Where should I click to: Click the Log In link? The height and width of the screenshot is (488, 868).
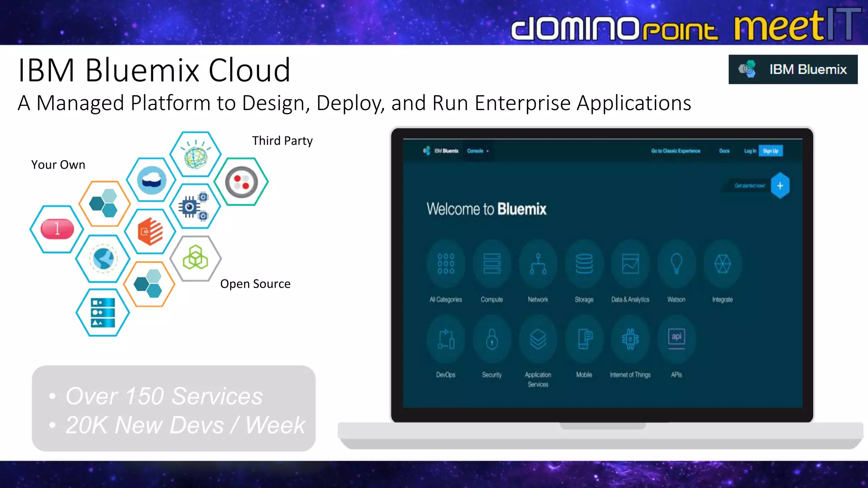[x=750, y=151]
